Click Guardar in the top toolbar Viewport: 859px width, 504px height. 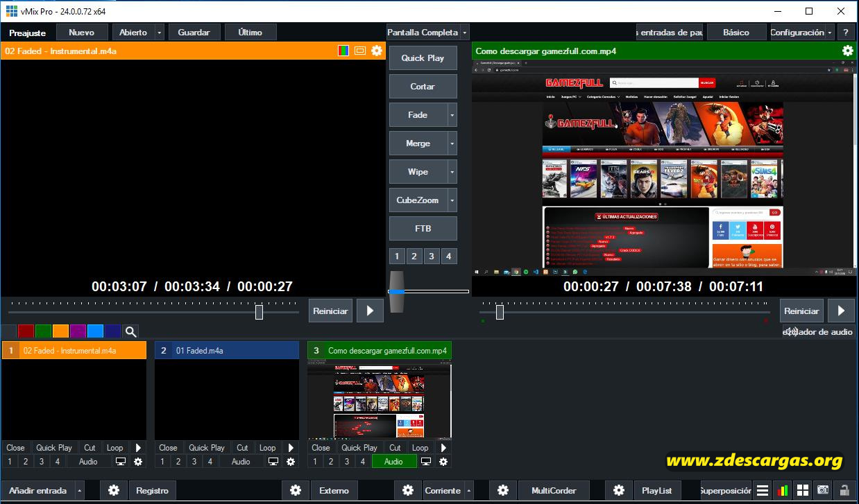coord(194,32)
